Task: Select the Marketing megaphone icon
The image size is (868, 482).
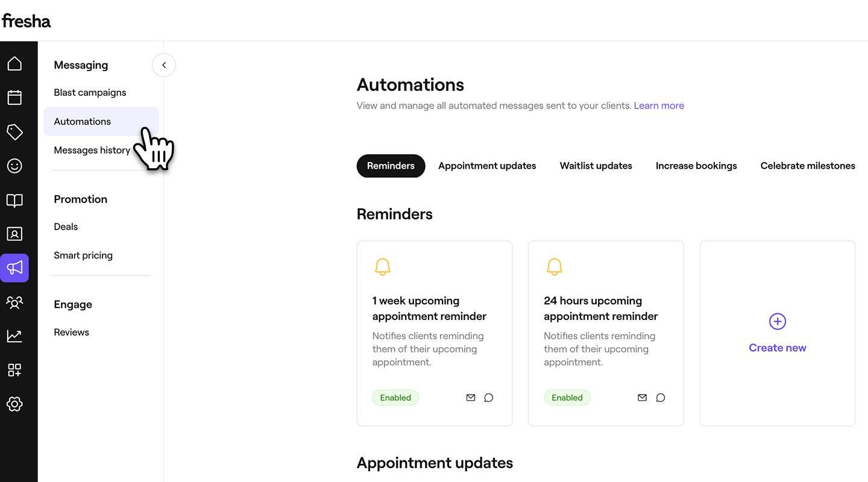Action: coord(14,268)
